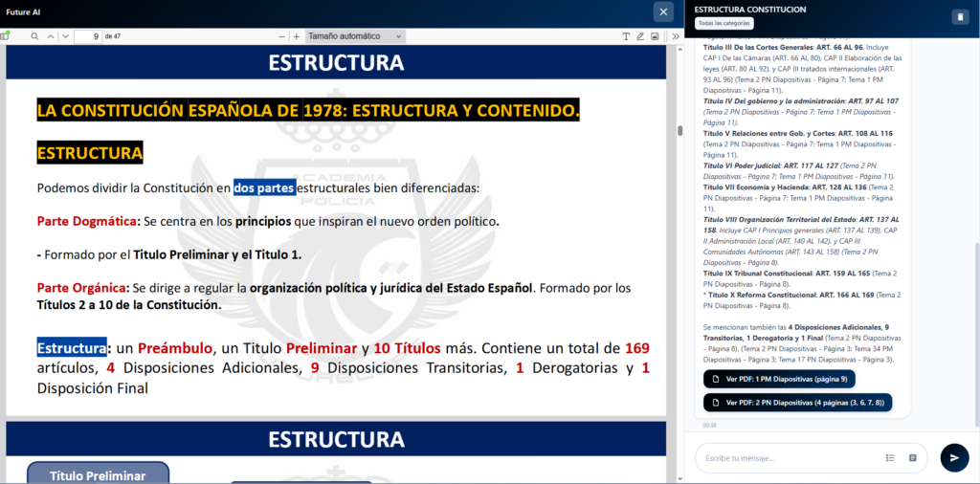Click the page number field showing 9
This screenshot has height=484, width=980.
(x=88, y=36)
